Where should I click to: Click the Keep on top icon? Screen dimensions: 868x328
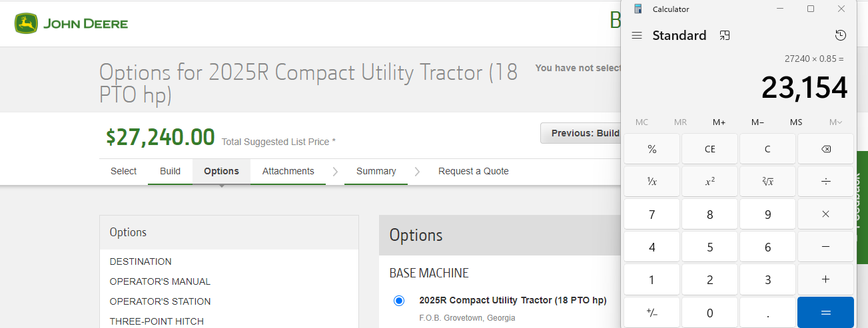coord(725,35)
